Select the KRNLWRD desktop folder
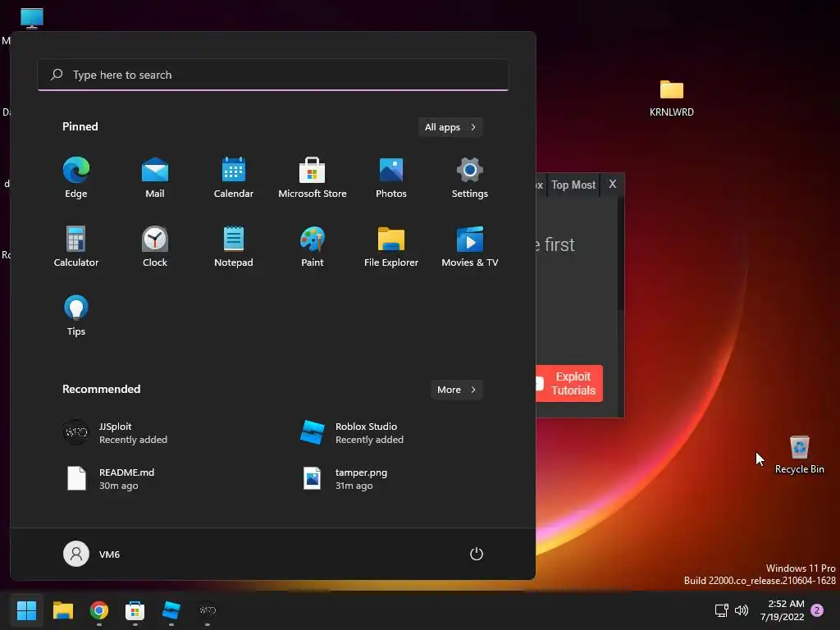 point(671,98)
